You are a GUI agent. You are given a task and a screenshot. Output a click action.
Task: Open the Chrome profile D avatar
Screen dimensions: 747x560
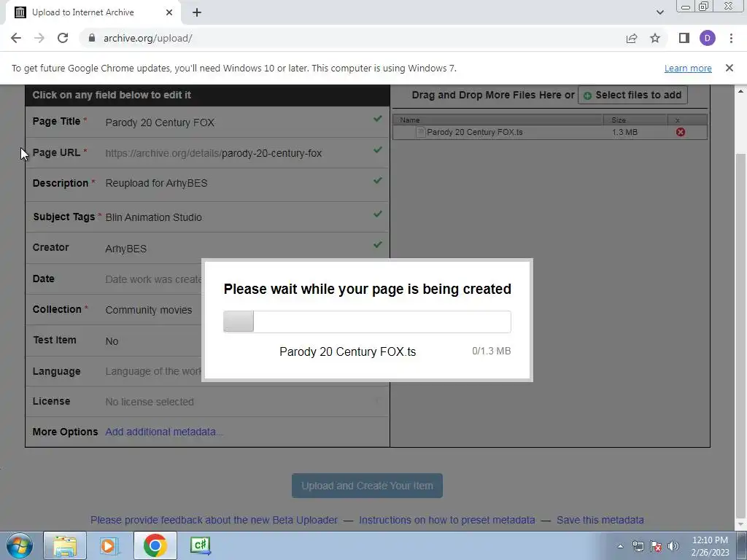[708, 38]
